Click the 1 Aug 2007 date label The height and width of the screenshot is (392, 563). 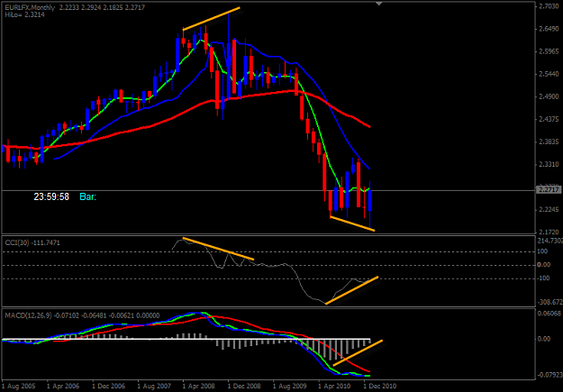pyautogui.click(x=154, y=387)
